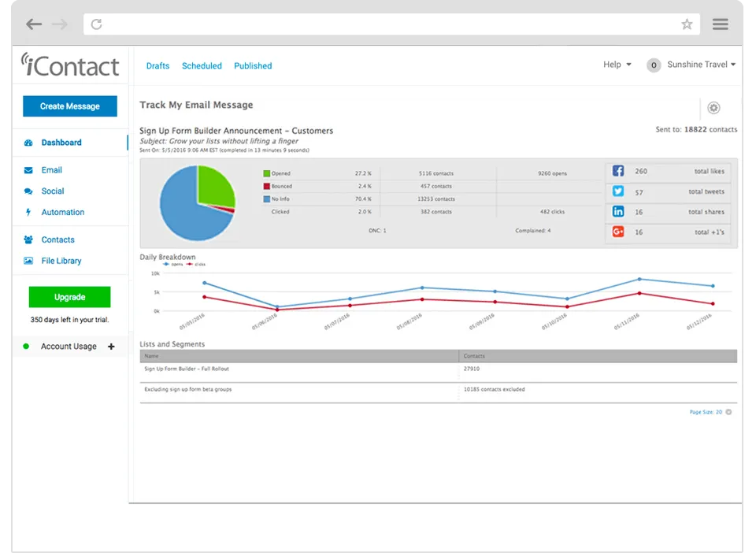Open the settings gear icon

click(713, 108)
